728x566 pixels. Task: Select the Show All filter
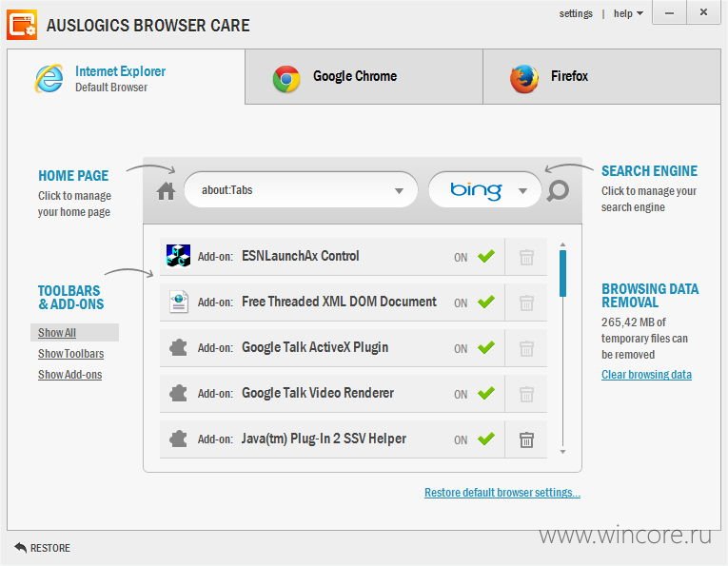pos(57,333)
